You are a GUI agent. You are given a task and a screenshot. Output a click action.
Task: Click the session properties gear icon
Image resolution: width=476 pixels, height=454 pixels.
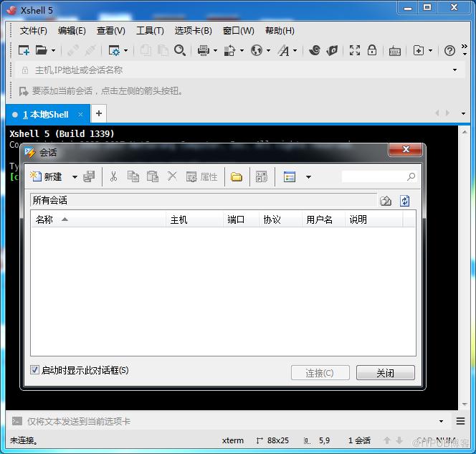coord(114,50)
